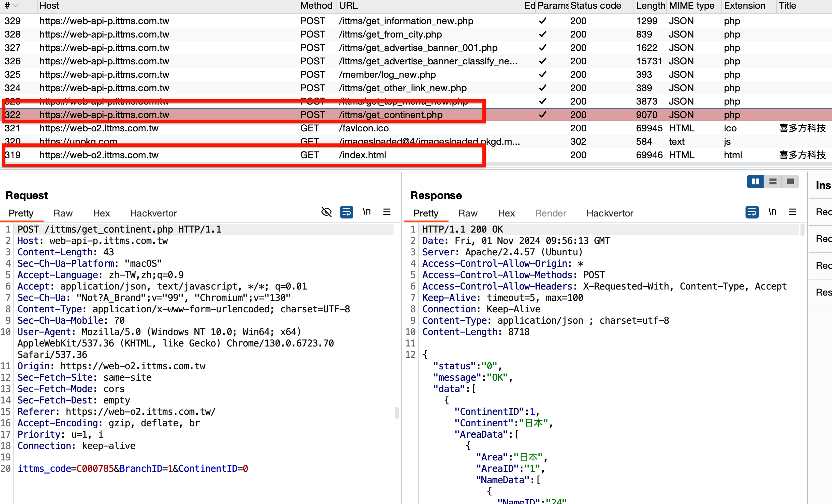Open Request Pretty tab

click(21, 213)
